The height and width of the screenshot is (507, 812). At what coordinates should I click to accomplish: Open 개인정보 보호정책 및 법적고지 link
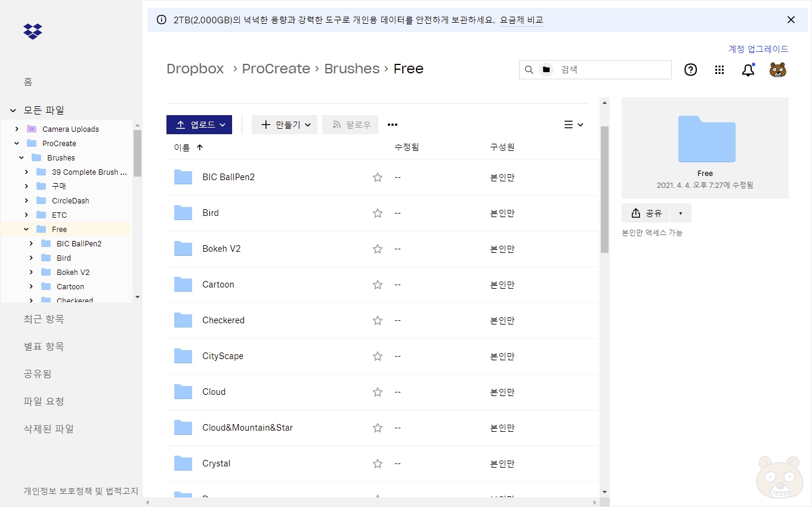pos(81,491)
